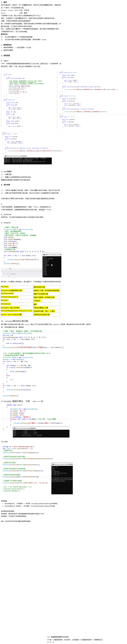Click the code line "public class Reporter:Person"
127x644 pixels.
click(x=68, y=73)
